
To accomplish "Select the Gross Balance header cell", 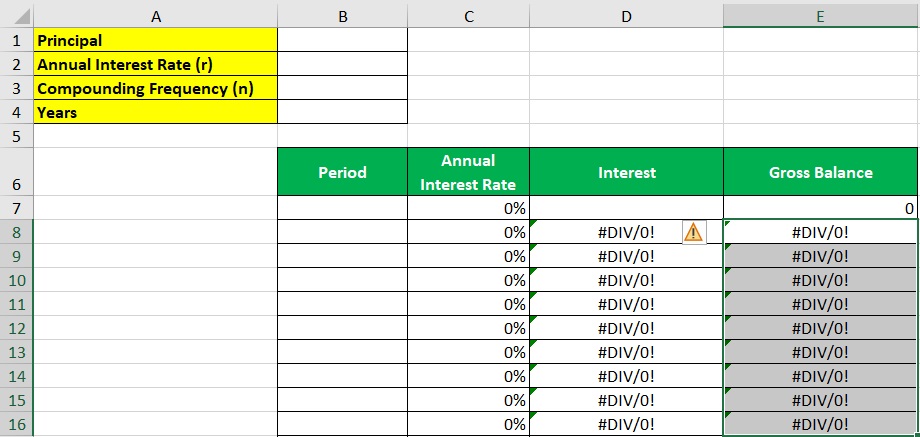I will pos(820,172).
